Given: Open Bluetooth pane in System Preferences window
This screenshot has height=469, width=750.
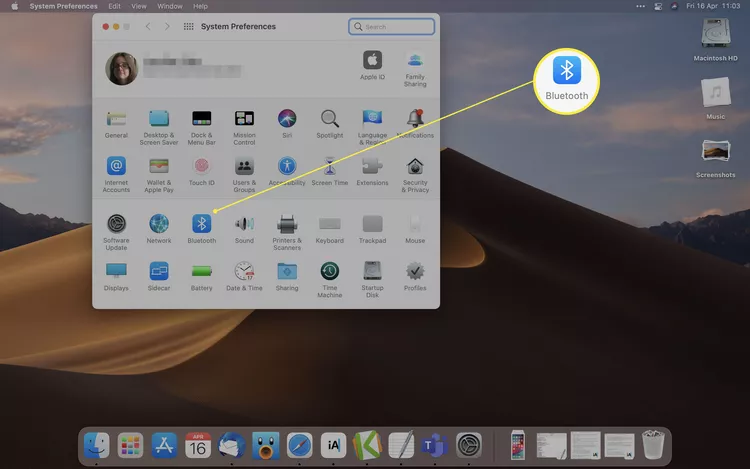Looking at the screenshot, I should coord(201,229).
